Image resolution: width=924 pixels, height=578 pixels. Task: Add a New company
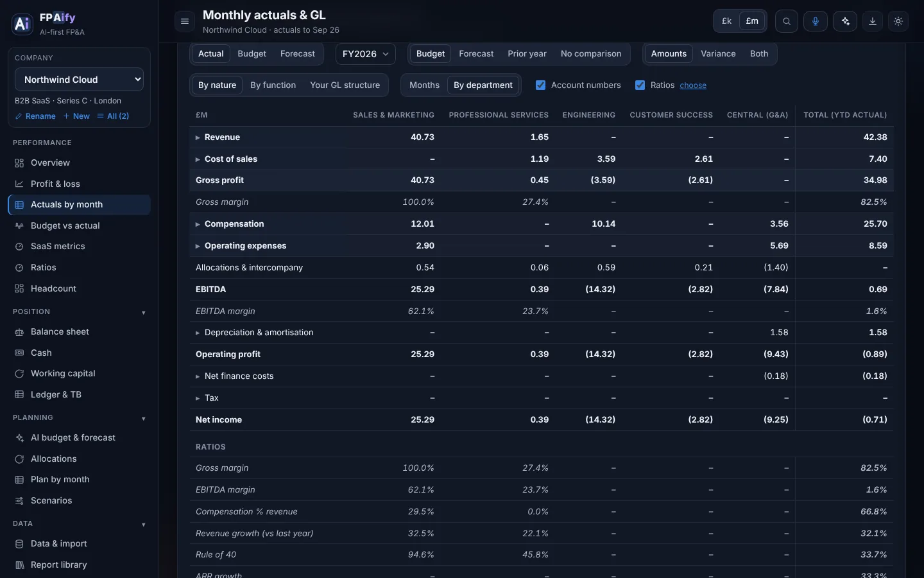(x=76, y=116)
